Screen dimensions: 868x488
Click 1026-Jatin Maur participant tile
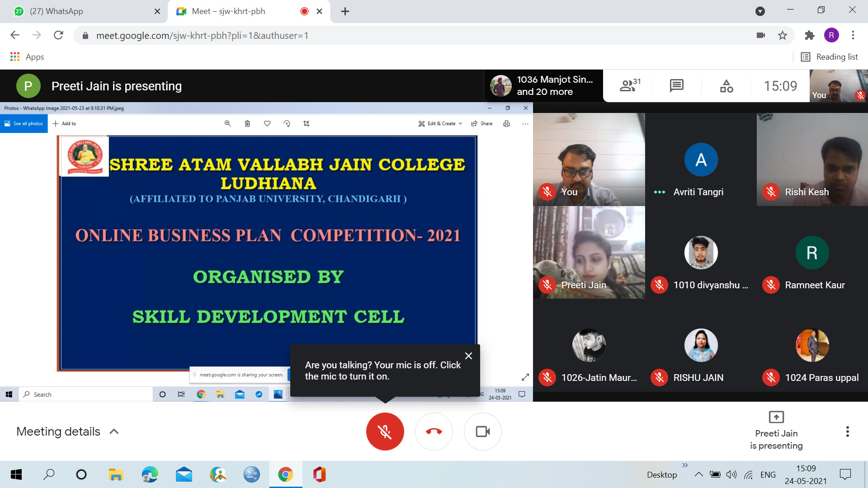(x=589, y=345)
